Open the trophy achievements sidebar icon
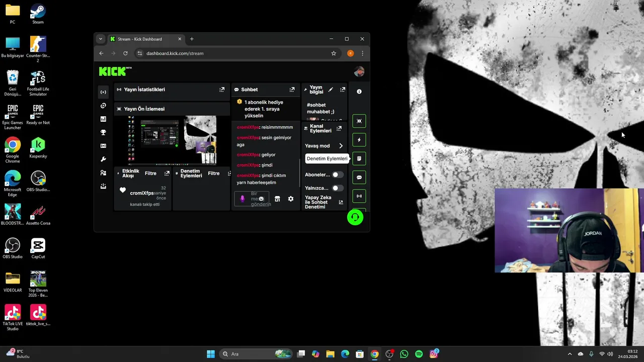Viewport: 644px width, 362px height. [103, 133]
